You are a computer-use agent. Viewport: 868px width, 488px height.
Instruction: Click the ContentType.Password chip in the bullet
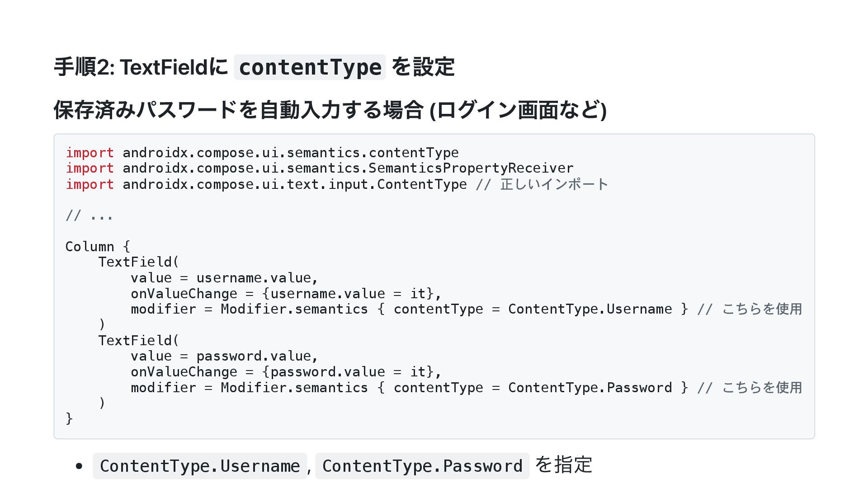[422, 466]
